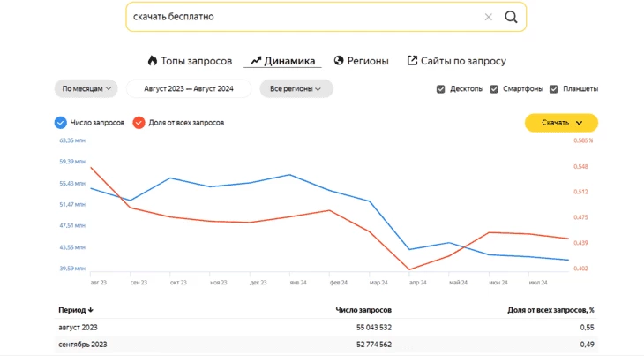Click the сен 23 axis label
Screen dimensions: 644x356
139,283
